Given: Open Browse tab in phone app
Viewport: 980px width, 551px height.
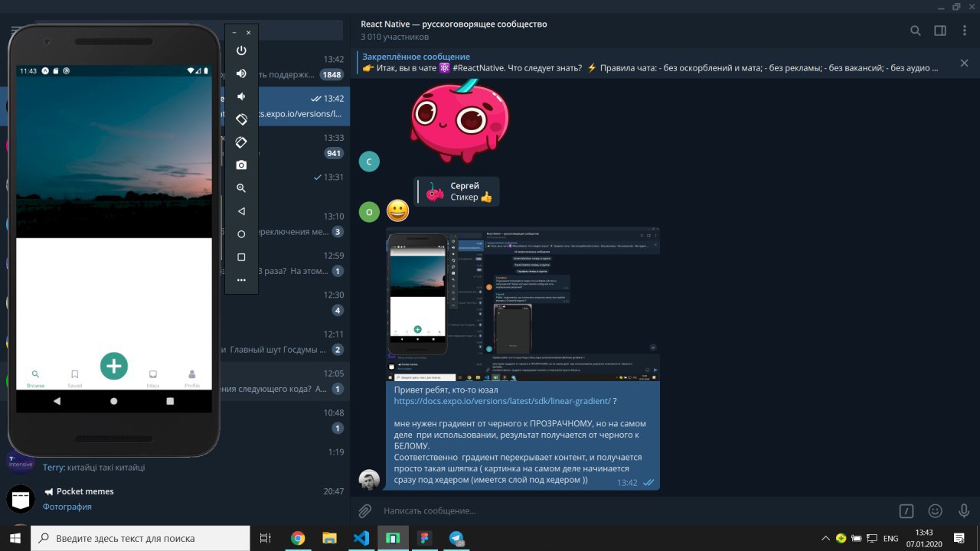Looking at the screenshot, I should pos(35,378).
